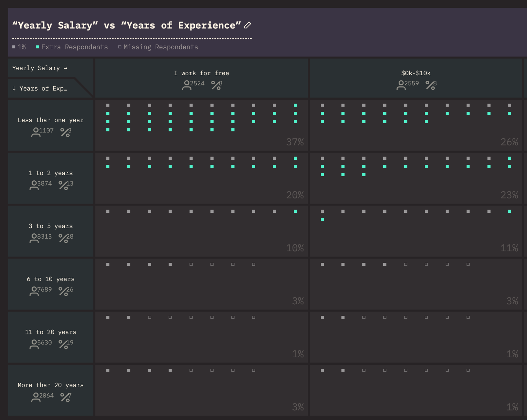Click the 23% cell for 1 to 2 years

pos(509,195)
